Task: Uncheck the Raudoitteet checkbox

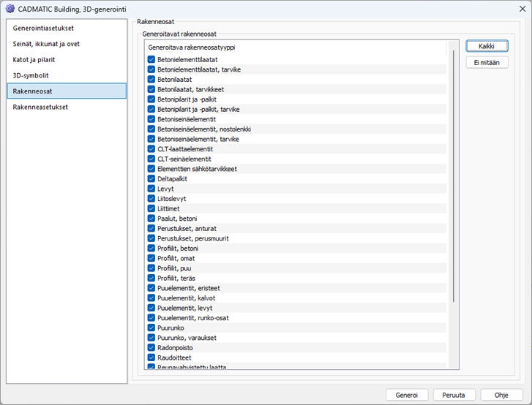Action: click(151, 357)
